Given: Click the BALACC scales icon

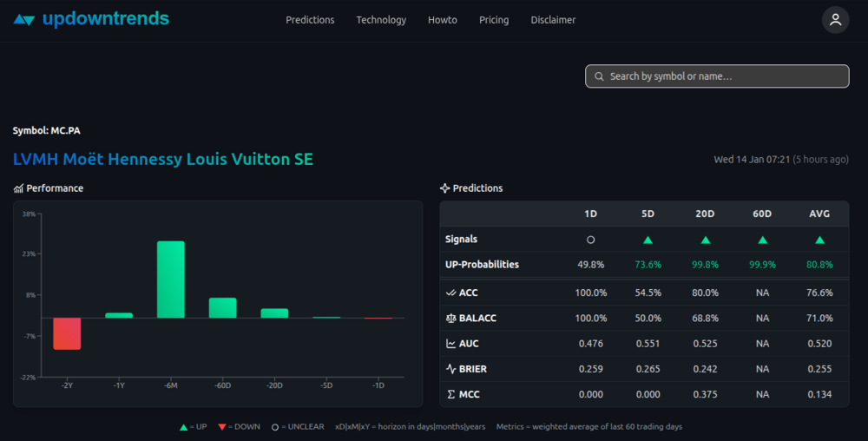Looking at the screenshot, I should [451, 318].
